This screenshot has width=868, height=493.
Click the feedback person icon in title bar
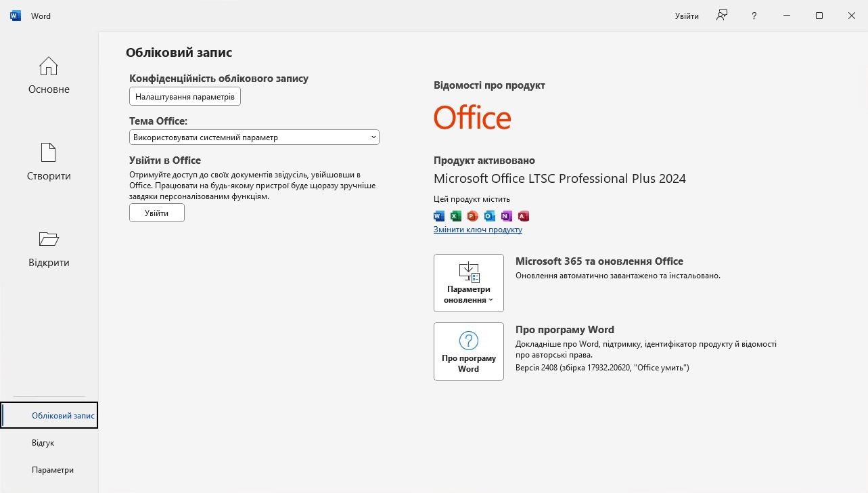tap(723, 16)
